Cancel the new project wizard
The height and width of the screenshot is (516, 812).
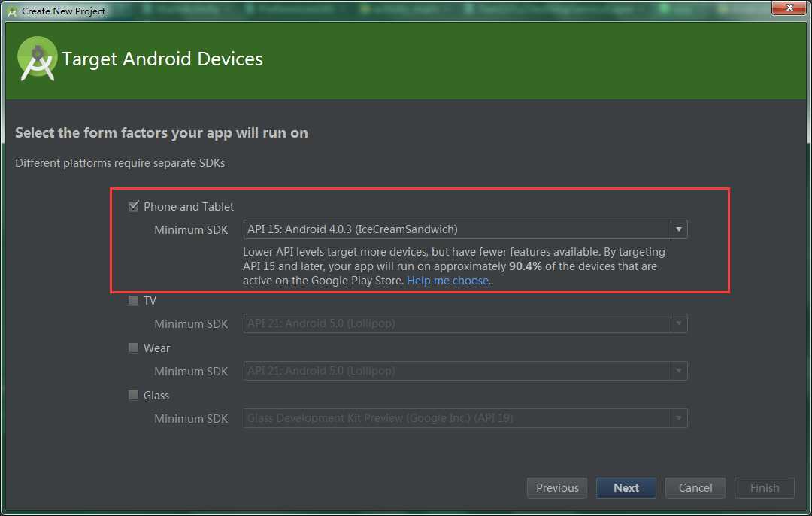pos(695,488)
